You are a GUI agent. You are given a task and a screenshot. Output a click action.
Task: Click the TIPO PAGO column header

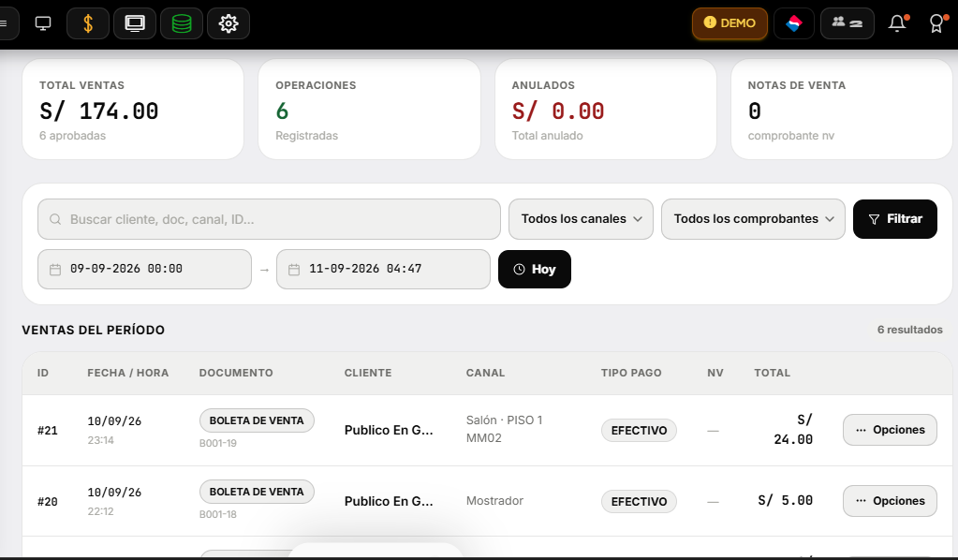(x=631, y=373)
